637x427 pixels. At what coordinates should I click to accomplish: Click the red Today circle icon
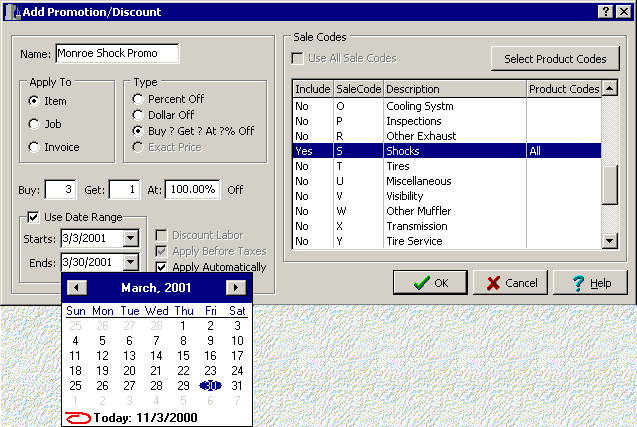(77, 417)
